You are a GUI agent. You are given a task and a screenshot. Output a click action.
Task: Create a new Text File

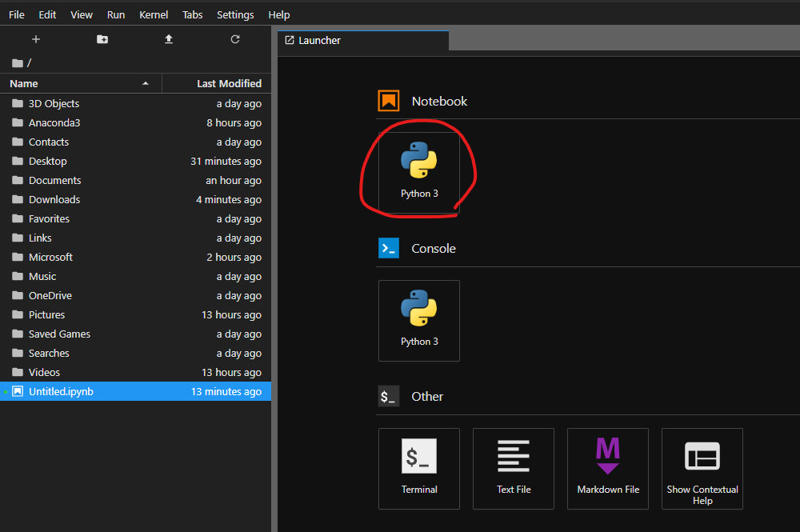[514, 468]
